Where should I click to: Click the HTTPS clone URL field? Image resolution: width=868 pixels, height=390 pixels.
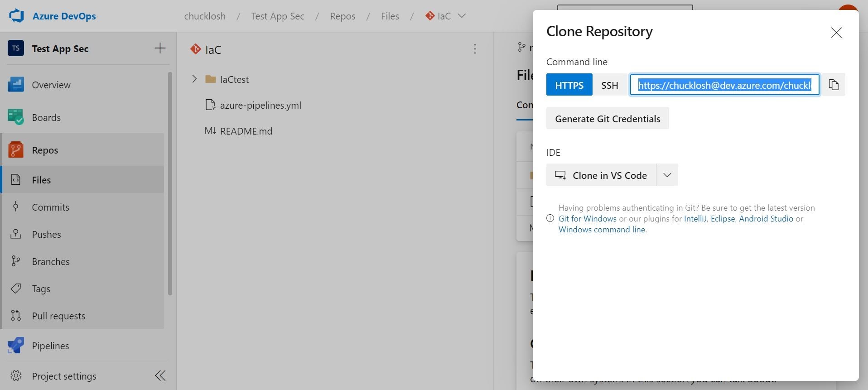[724, 85]
